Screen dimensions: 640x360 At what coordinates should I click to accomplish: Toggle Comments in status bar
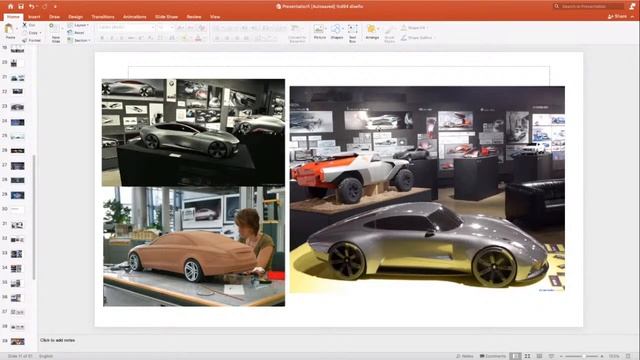pyautogui.click(x=493, y=356)
